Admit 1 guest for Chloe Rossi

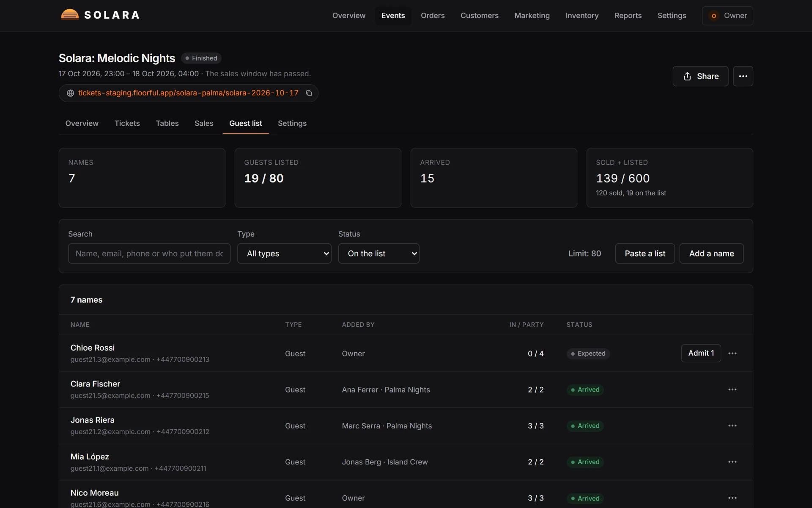tap(701, 353)
